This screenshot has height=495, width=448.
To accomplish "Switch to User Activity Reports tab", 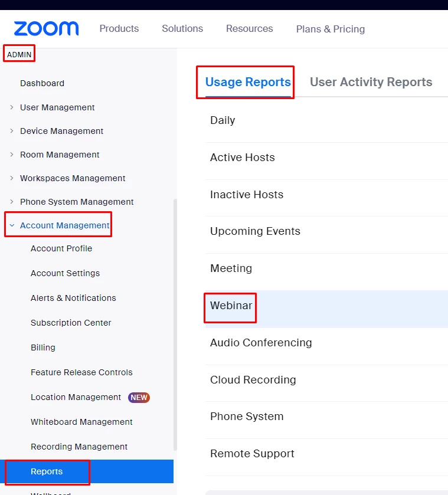I will point(371,82).
